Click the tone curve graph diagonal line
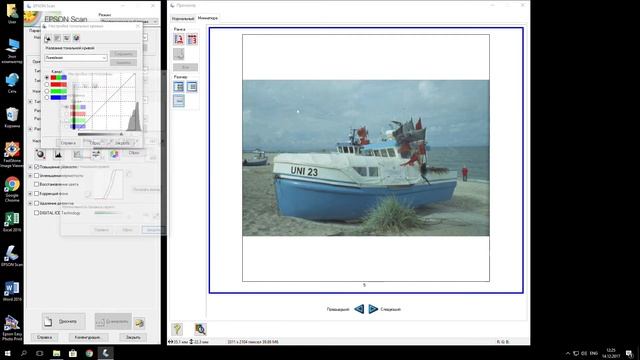 click(107, 102)
